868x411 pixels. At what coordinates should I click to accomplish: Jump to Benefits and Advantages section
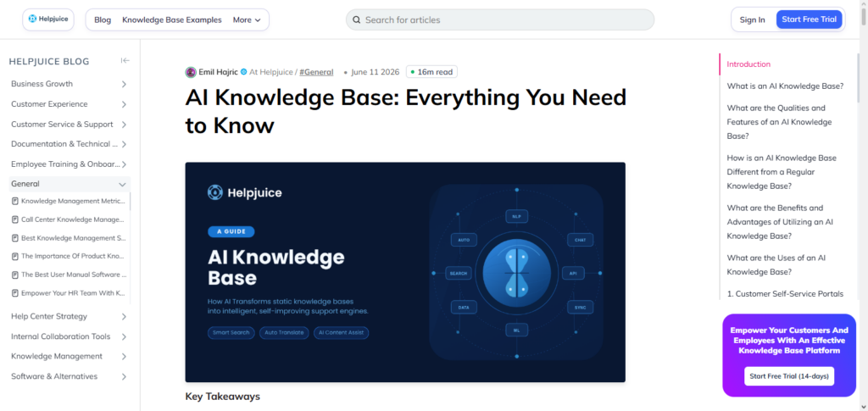click(x=780, y=222)
